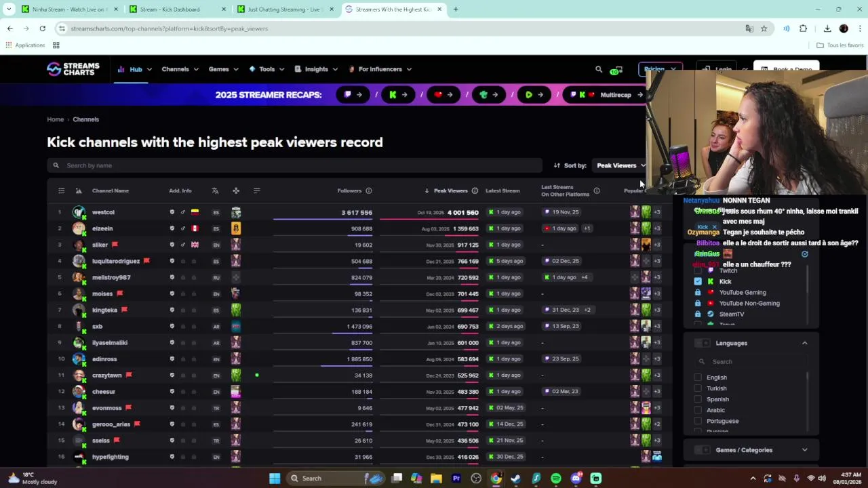
Task: Click the translate page icon in address bar
Action: tap(749, 28)
